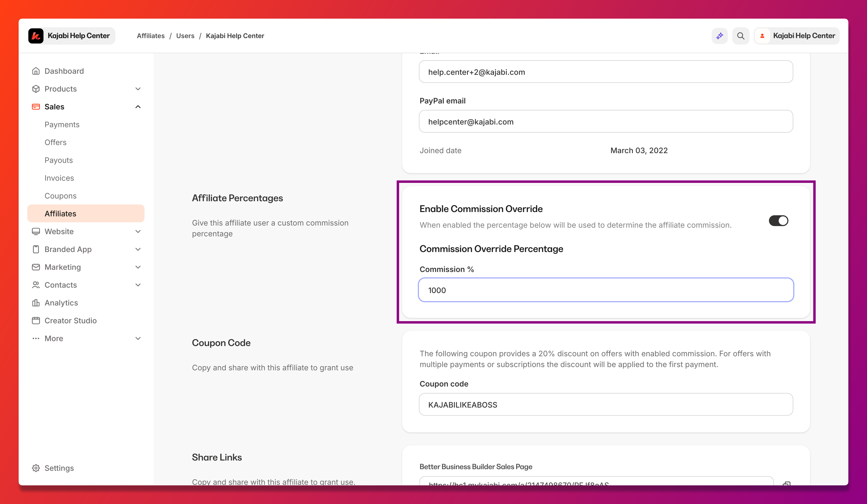Open Payments in the Sales submenu
This screenshot has width=867, height=504.
[62, 125]
